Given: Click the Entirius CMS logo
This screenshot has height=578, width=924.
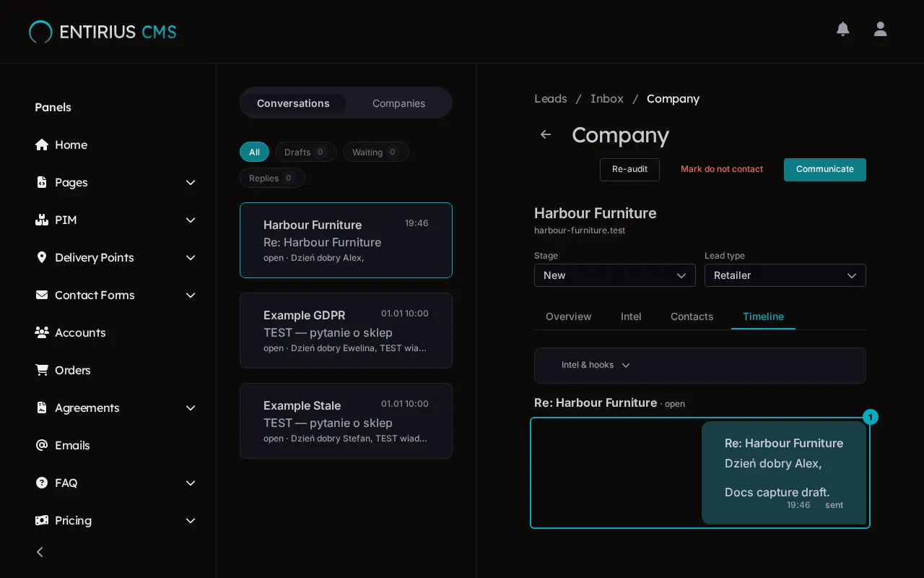Looking at the screenshot, I should tap(103, 32).
